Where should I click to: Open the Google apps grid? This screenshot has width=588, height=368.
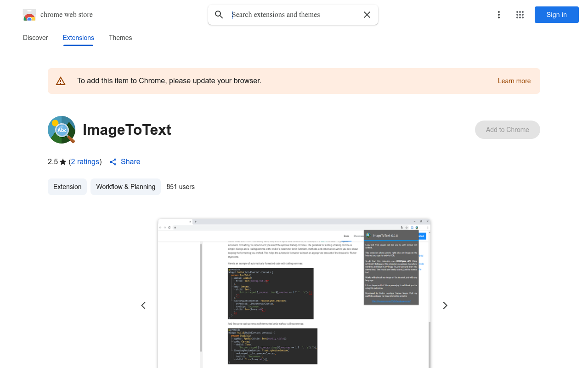click(x=520, y=15)
